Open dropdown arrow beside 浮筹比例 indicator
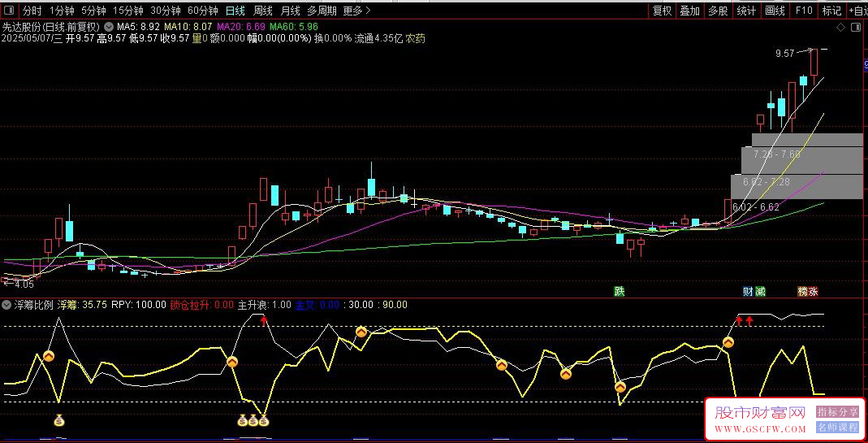Image resolution: width=868 pixels, height=443 pixels. pos(7,304)
